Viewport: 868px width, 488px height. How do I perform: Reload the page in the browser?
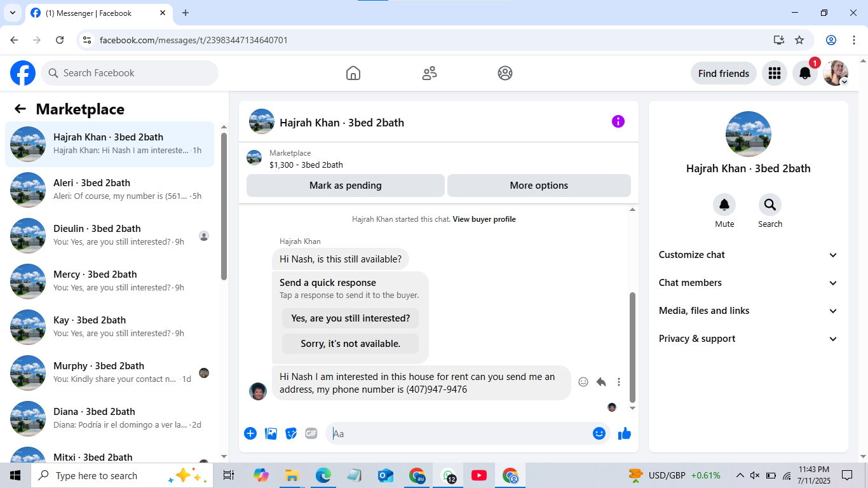60,40
